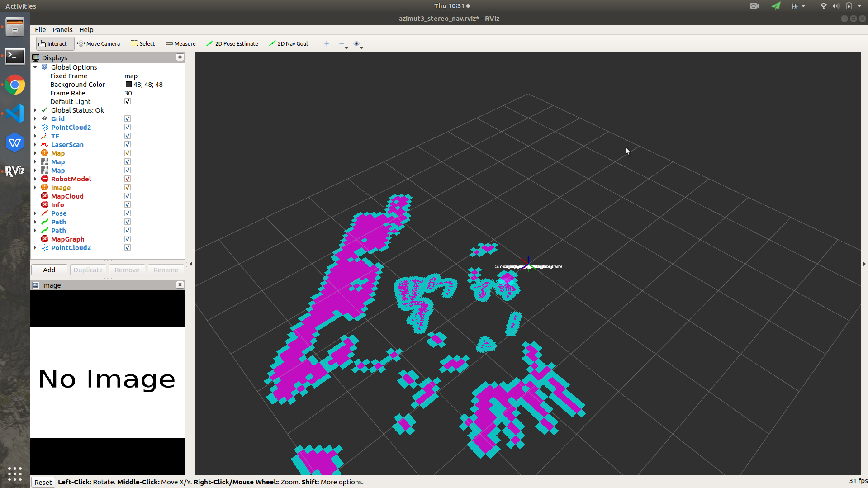Viewport: 868px width, 488px height.
Task: Toggle the RobotModel visibility checkbox
Action: point(127,178)
